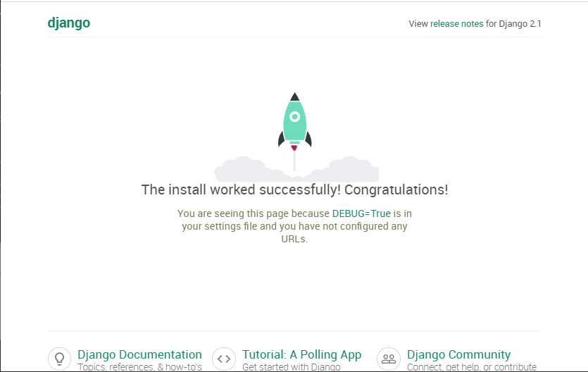Click the code brackets tutorial icon
Screen dimensions: 588x372
(224, 359)
